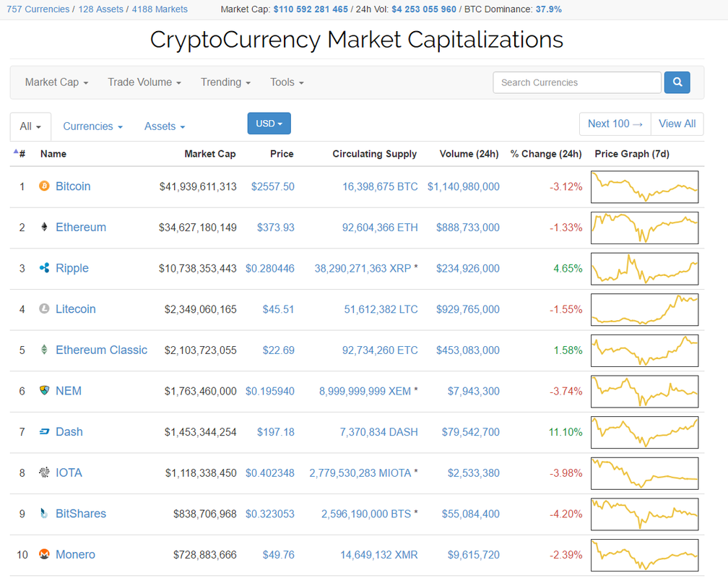Expand the Market Cap menu

[x=56, y=82]
